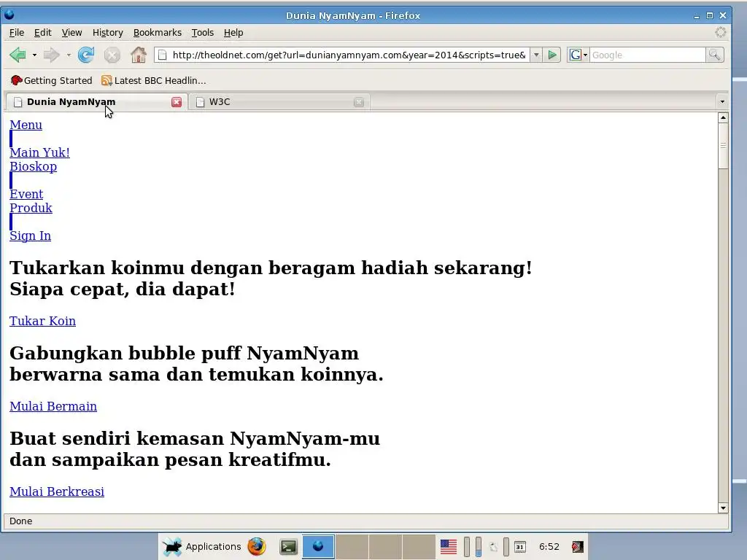This screenshot has height=560, width=747.
Task: Open the History menu
Action: 108,32
